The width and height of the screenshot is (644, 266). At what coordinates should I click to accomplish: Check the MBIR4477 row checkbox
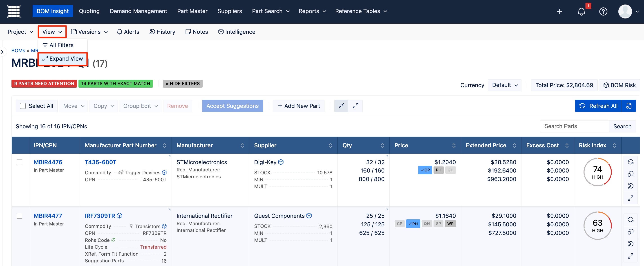click(x=19, y=216)
